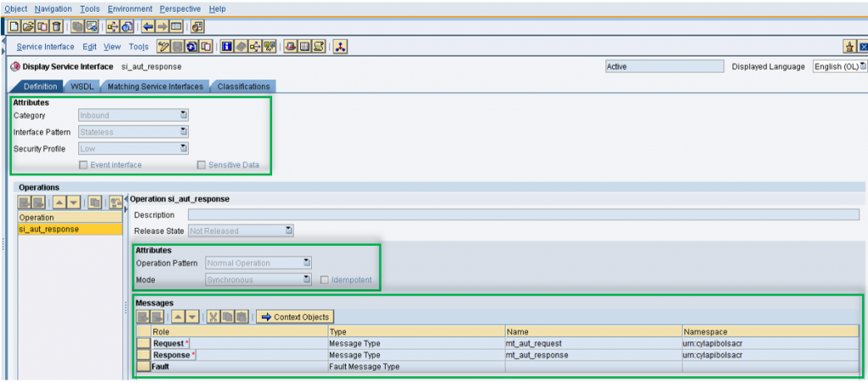Viewport: 868px width, 383px height.
Task: Open the Service Interface menu
Action: [46, 47]
